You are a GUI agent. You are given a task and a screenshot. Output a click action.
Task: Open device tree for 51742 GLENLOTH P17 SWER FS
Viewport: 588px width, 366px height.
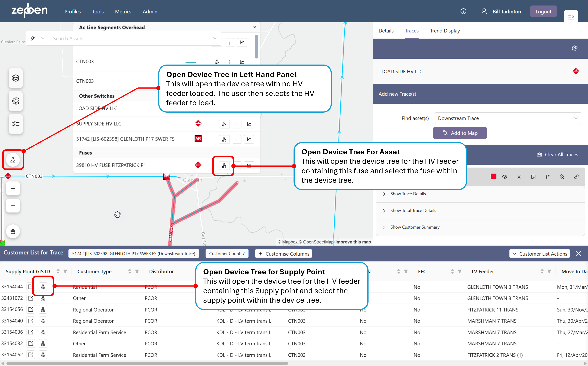coord(224,139)
